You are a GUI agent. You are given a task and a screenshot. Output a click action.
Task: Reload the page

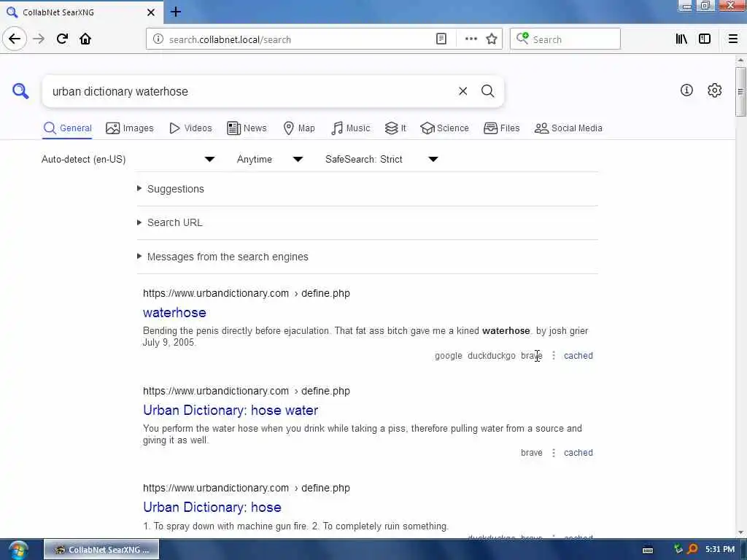(x=62, y=39)
